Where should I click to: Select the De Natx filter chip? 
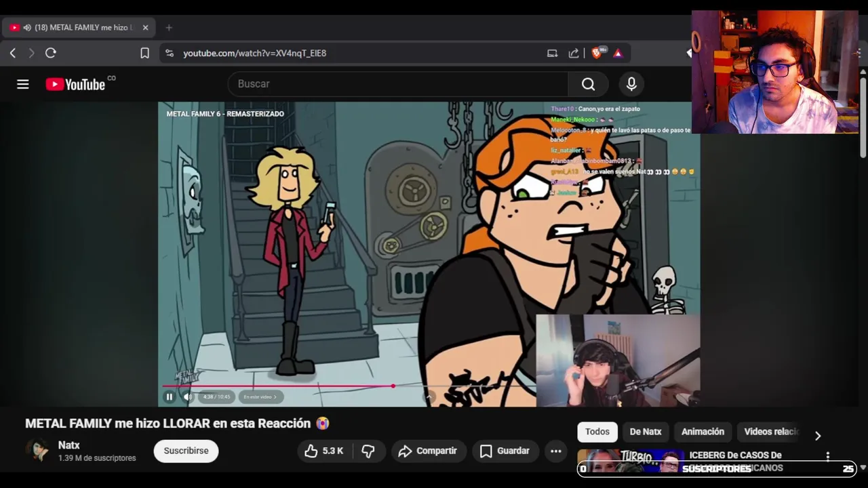[646, 432]
